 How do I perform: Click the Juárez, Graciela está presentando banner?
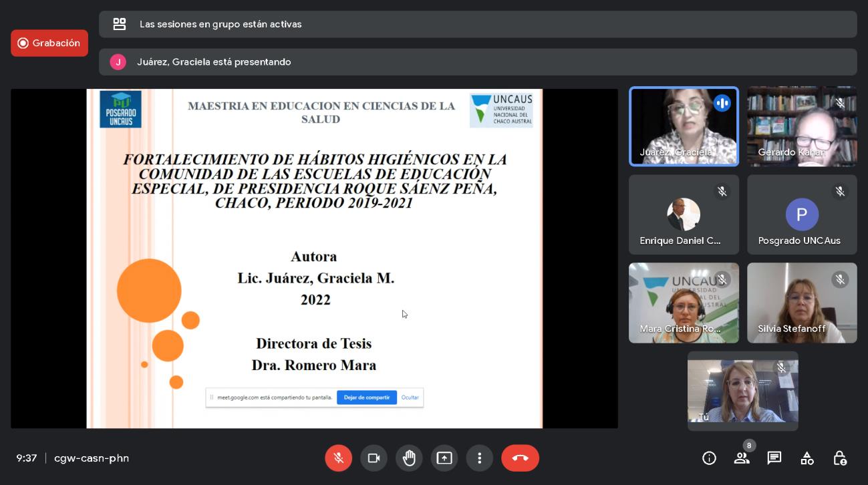477,62
